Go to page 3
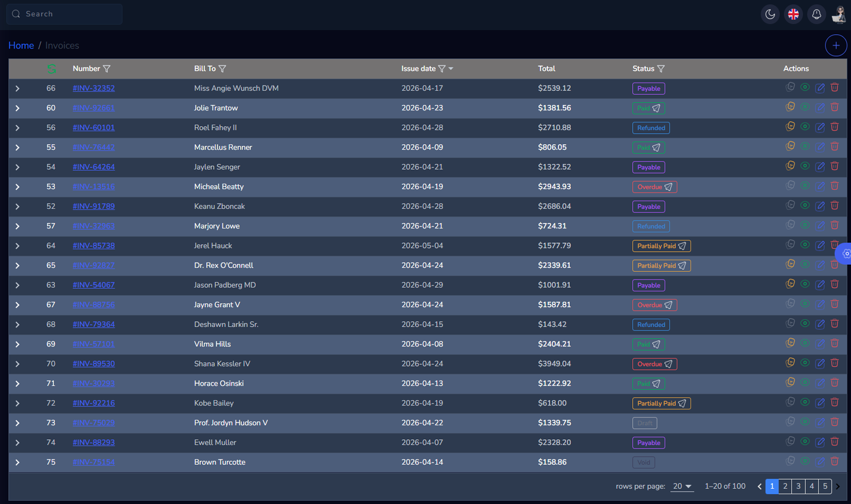Viewport: 851px width, 504px height. [x=798, y=486]
